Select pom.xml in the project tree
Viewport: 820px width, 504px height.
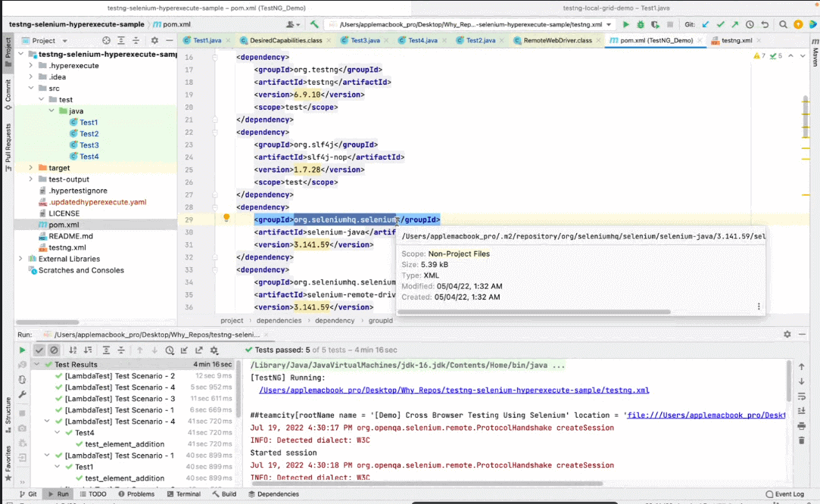(63, 225)
